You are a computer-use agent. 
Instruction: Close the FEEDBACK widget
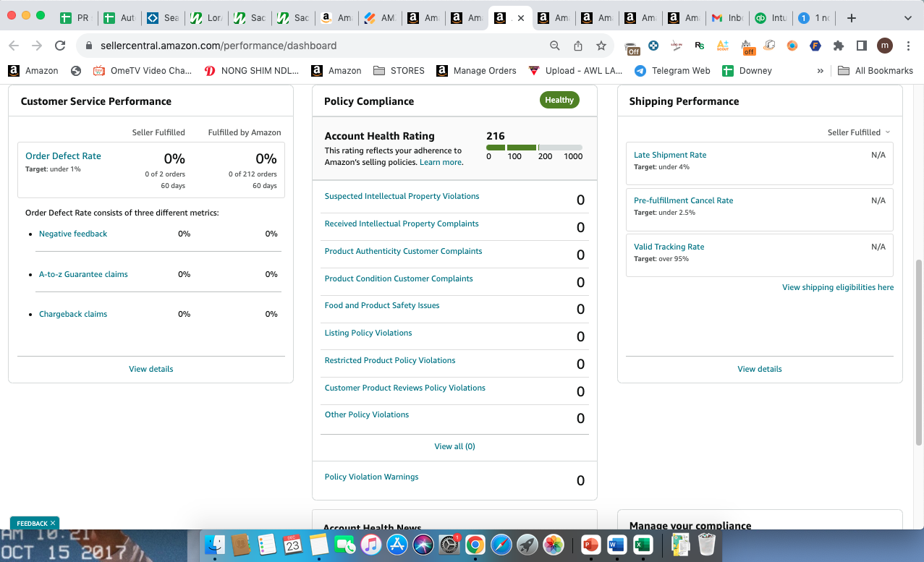(53, 523)
